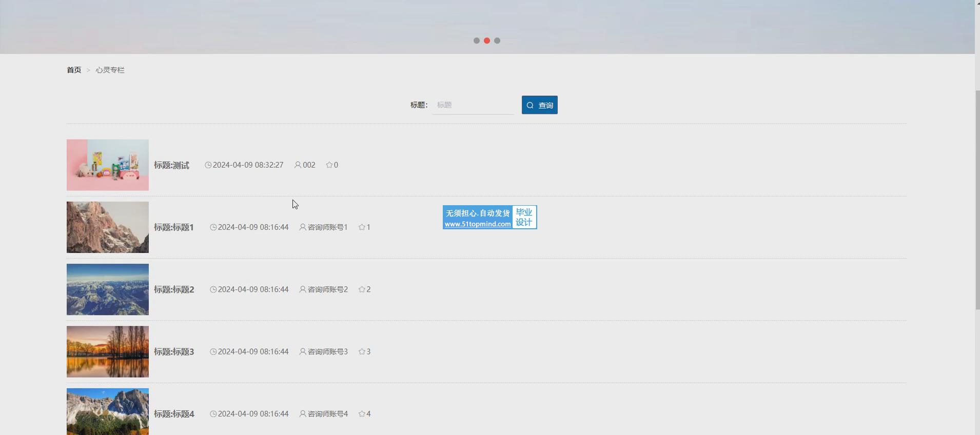Click the 查询 search button
This screenshot has height=435, width=980.
pyautogui.click(x=539, y=105)
